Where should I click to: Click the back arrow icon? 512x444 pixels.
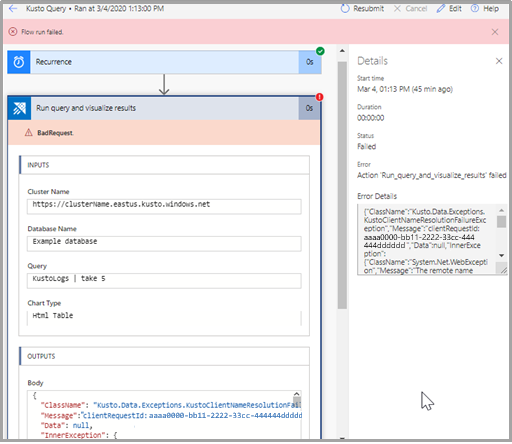tap(13, 8)
